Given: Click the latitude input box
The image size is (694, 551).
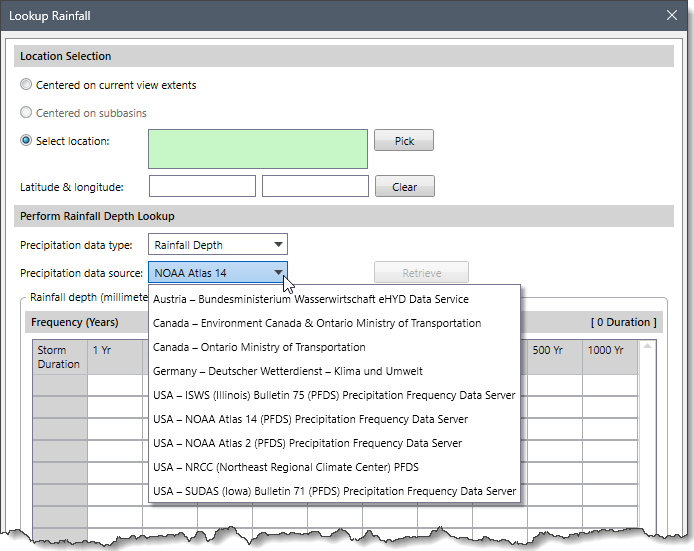Looking at the screenshot, I should pos(202,186).
